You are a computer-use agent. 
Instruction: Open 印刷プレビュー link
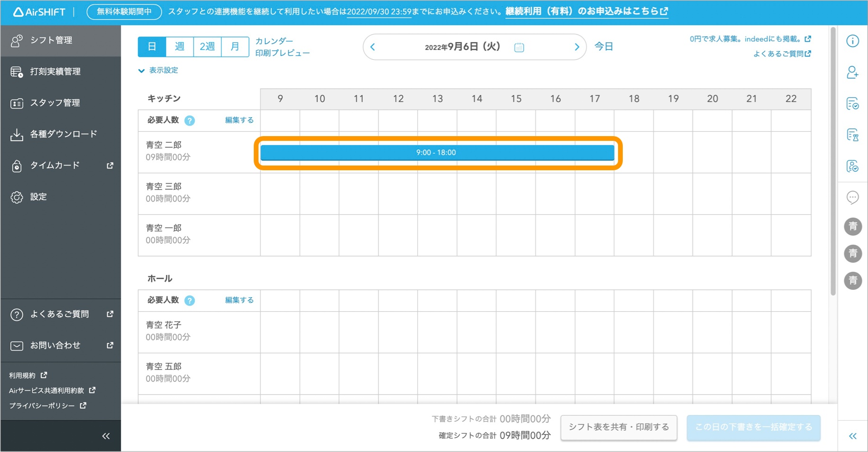pyautogui.click(x=282, y=53)
